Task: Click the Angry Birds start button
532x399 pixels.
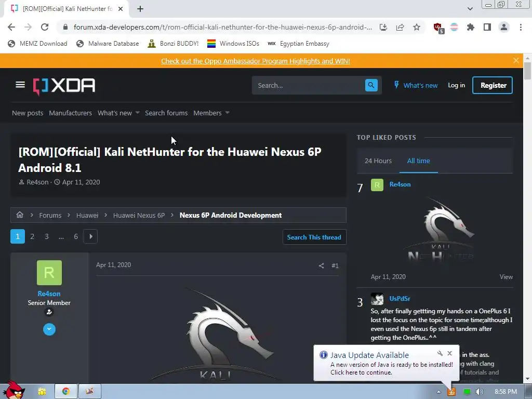Action: tap(14, 390)
